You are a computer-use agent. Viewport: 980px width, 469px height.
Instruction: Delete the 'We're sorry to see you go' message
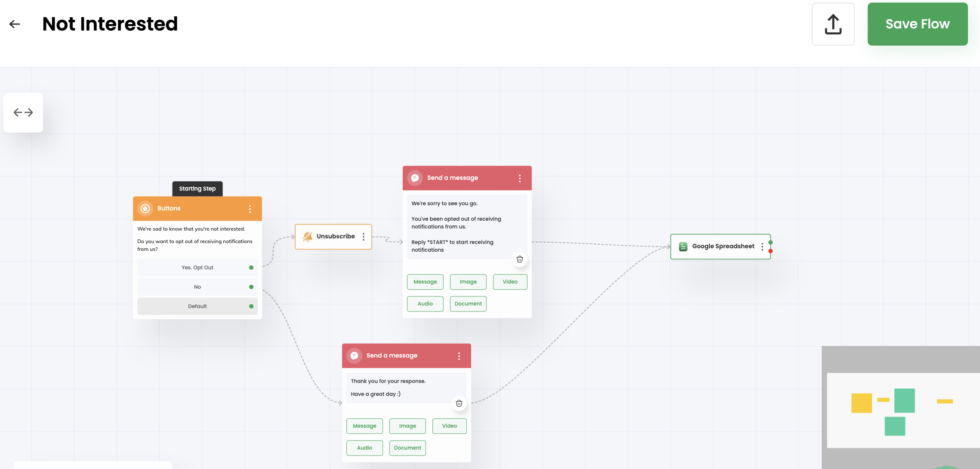click(520, 259)
